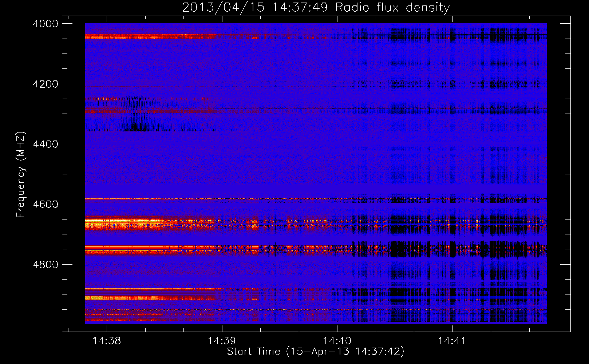Click the 4200 frequency tick label
The height and width of the screenshot is (364, 589).
(x=46, y=84)
